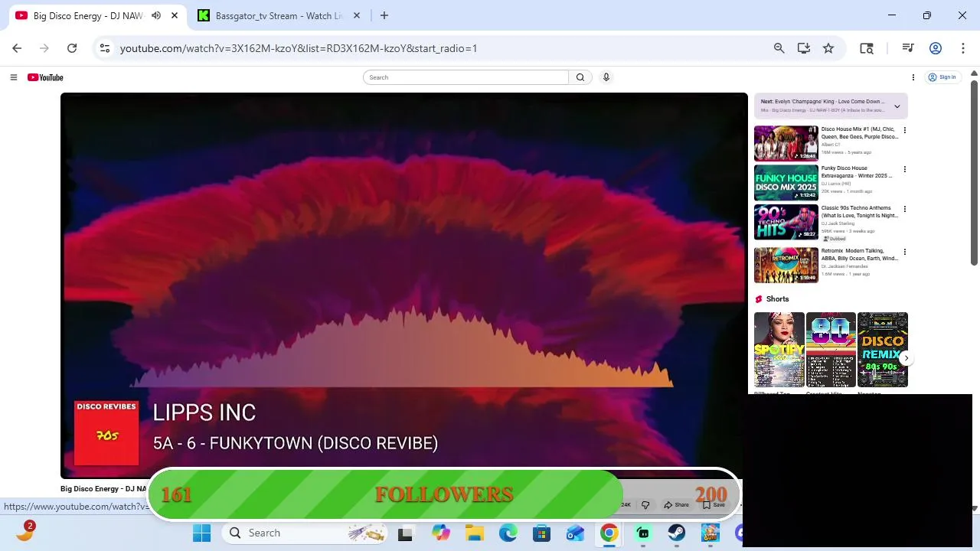
Task: Close the Big Disco Energy tab
Action: pos(175,15)
